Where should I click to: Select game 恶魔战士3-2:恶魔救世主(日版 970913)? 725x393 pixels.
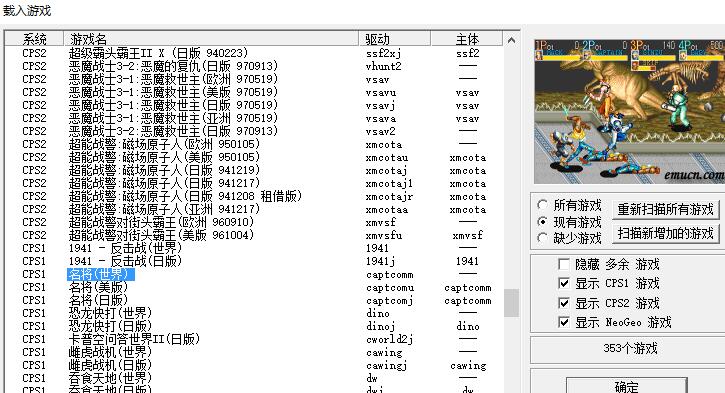(x=173, y=131)
